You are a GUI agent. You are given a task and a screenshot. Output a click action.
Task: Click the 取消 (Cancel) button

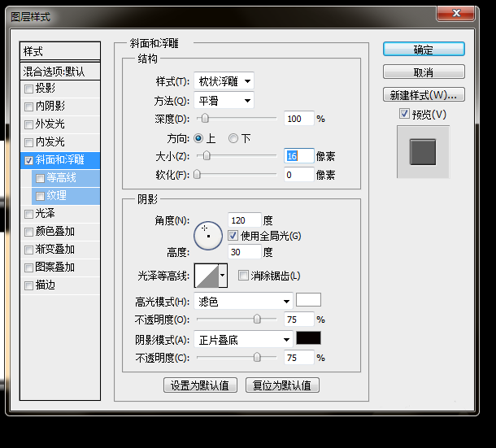(x=424, y=72)
